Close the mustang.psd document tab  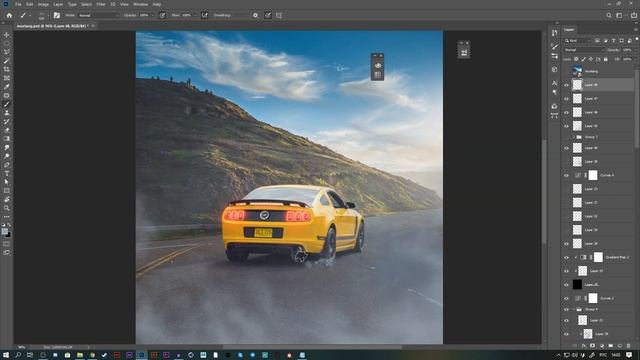[93, 26]
